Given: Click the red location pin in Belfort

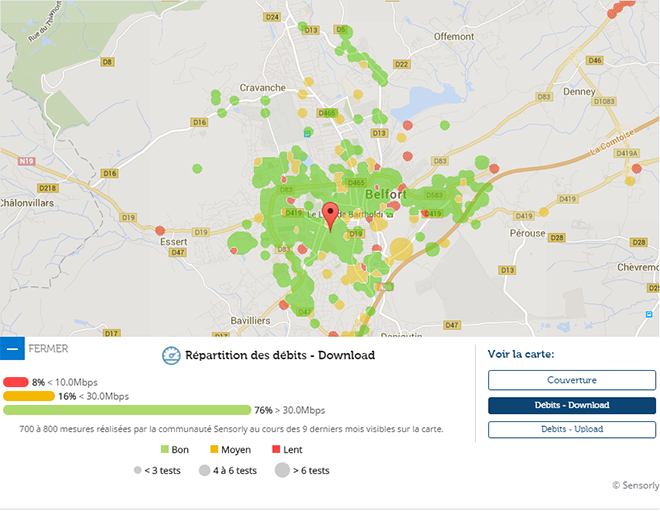Looking at the screenshot, I should [x=330, y=216].
